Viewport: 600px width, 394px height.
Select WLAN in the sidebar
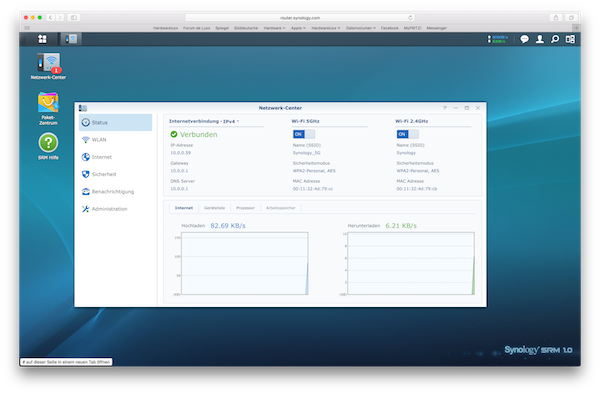pyautogui.click(x=116, y=140)
